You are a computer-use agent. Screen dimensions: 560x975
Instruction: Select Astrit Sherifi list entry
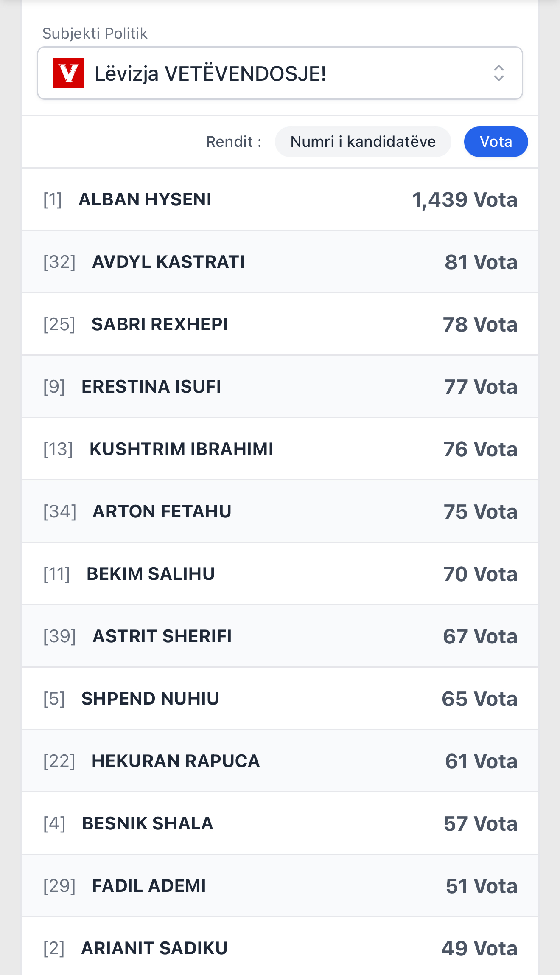pos(280,636)
